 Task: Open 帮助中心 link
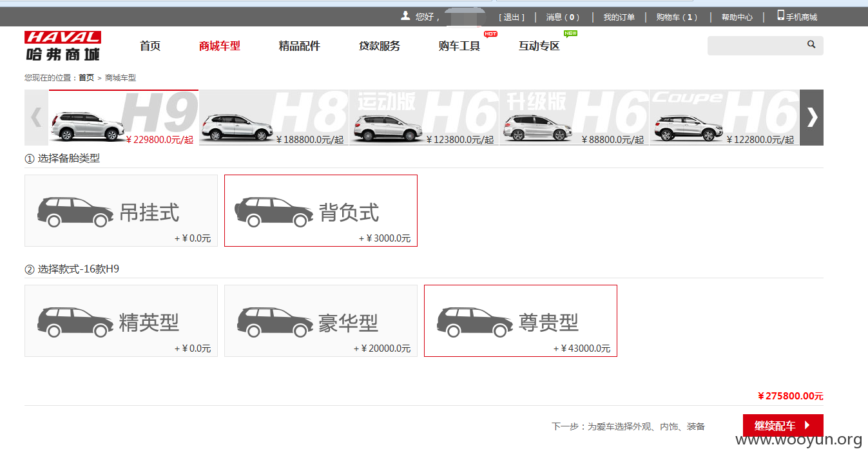[737, 17]
